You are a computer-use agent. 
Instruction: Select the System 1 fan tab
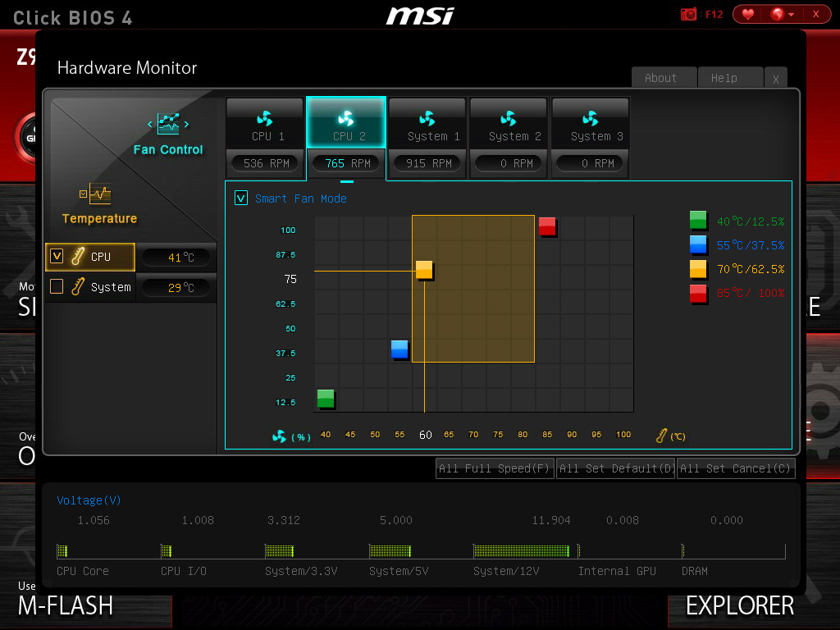[427, 123]
